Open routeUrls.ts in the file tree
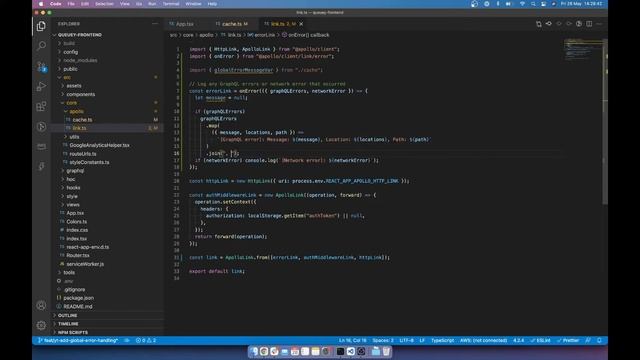This screenshot has height=360, width=640. coord(83,154)
